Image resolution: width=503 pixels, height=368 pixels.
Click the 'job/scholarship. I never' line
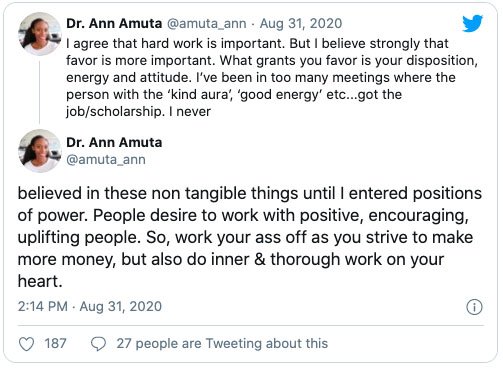[138, 111]
